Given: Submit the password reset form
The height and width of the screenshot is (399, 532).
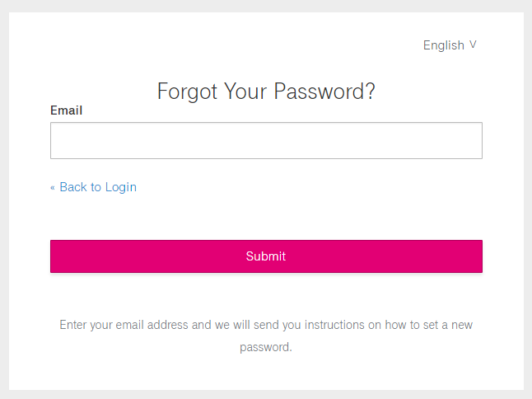Looking at the screenshot, I should click(x=266, y=256).
